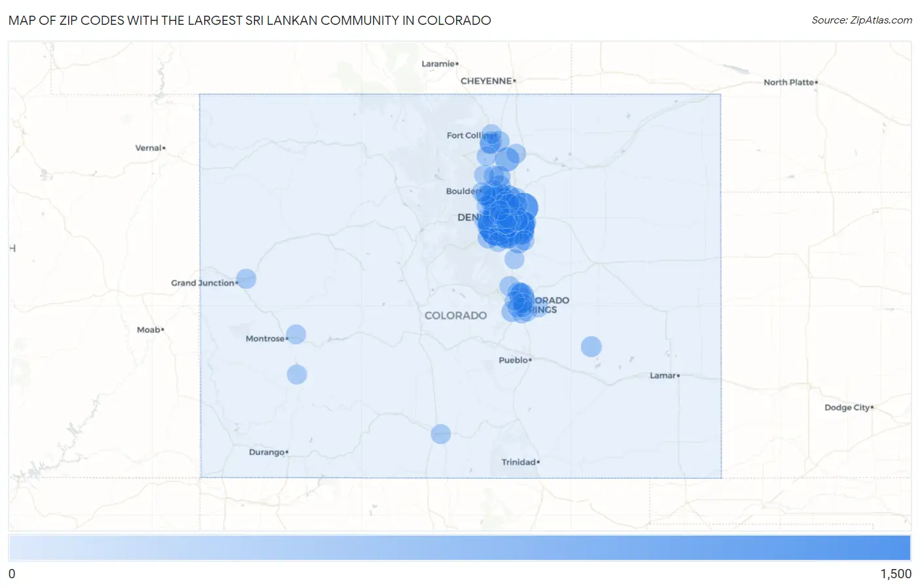Click the North Platte label
This screenshot has height=588, width=920.
790,82
